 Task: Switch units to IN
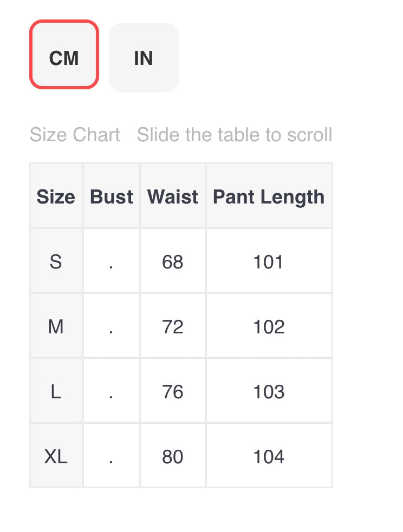tap(144, 57)
